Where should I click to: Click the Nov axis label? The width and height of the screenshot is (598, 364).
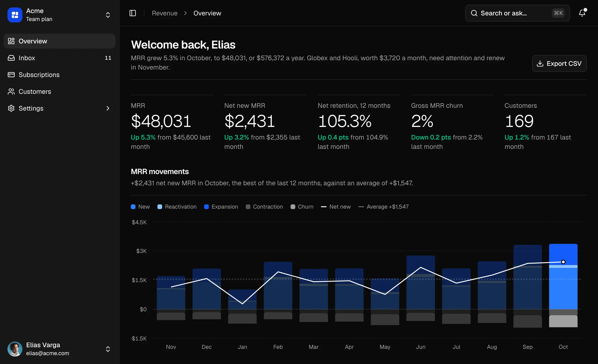[x=171, y=347]
